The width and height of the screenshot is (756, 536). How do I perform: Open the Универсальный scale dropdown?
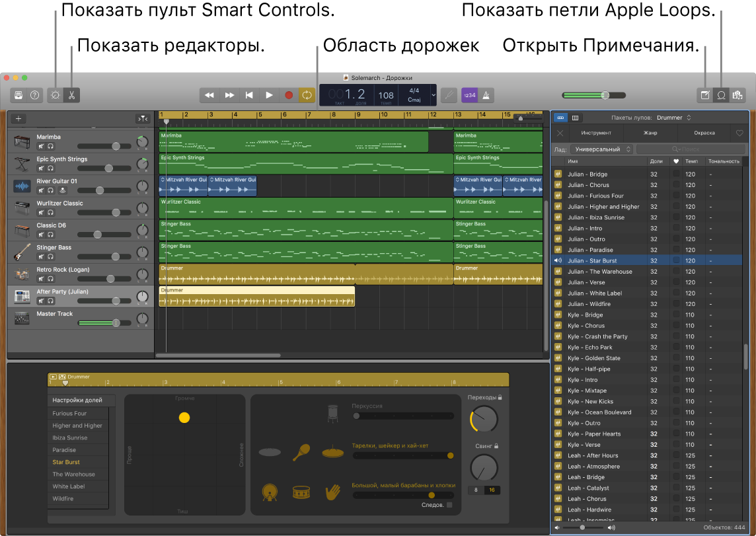[600, 149]
